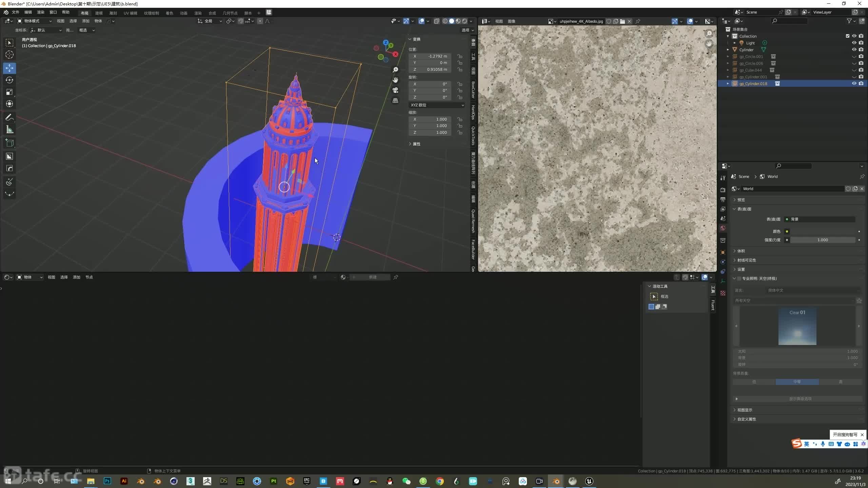Hide the Light object via eye icon

click(854, 43)
